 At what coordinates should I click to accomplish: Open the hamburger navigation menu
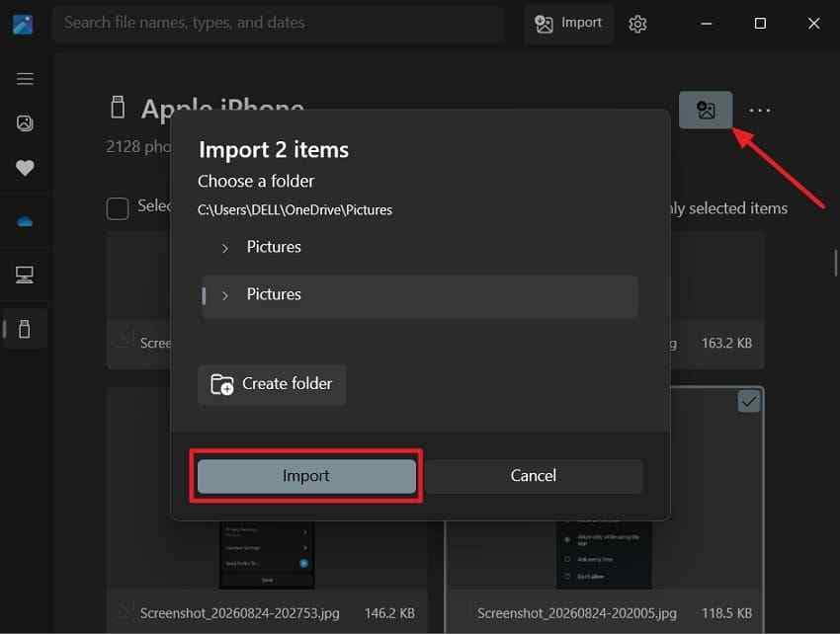25,79
